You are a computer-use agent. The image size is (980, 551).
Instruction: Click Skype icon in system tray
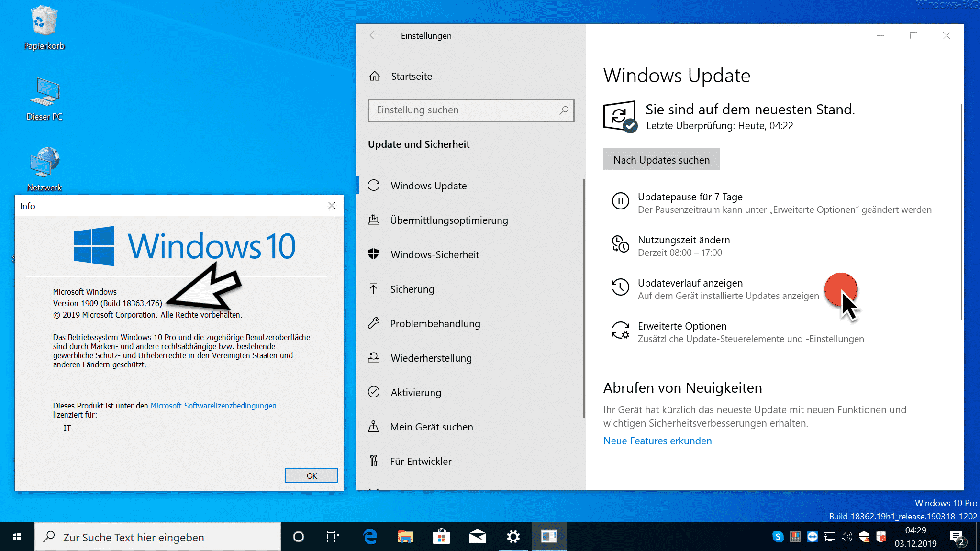pyautogui.click(x=778, y=537)
